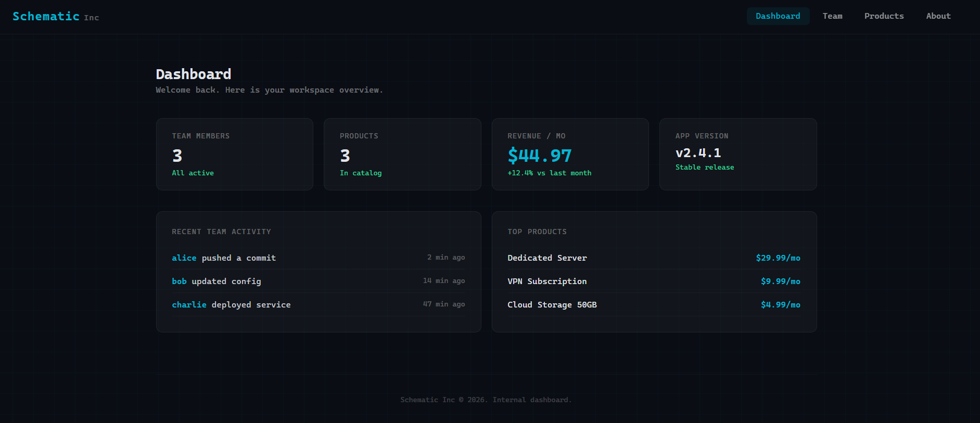Open the About page
980x423 pixels.
click(938, 16)
